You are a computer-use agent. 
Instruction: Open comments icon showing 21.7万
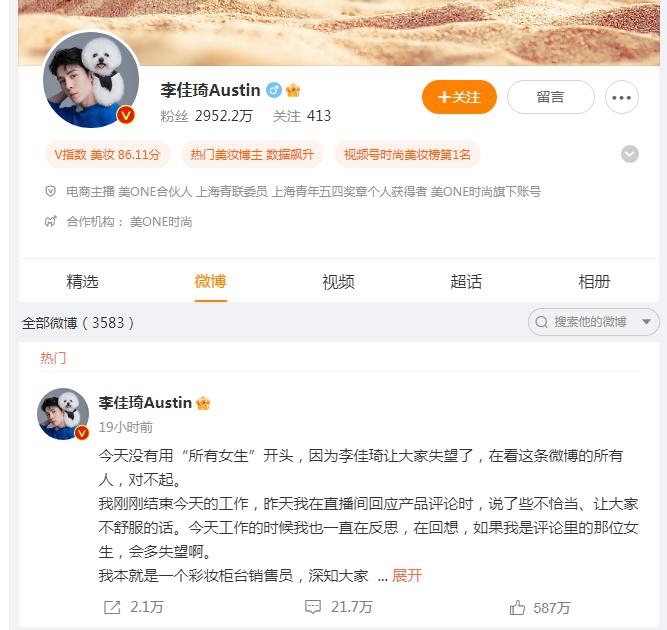(313, 607)
